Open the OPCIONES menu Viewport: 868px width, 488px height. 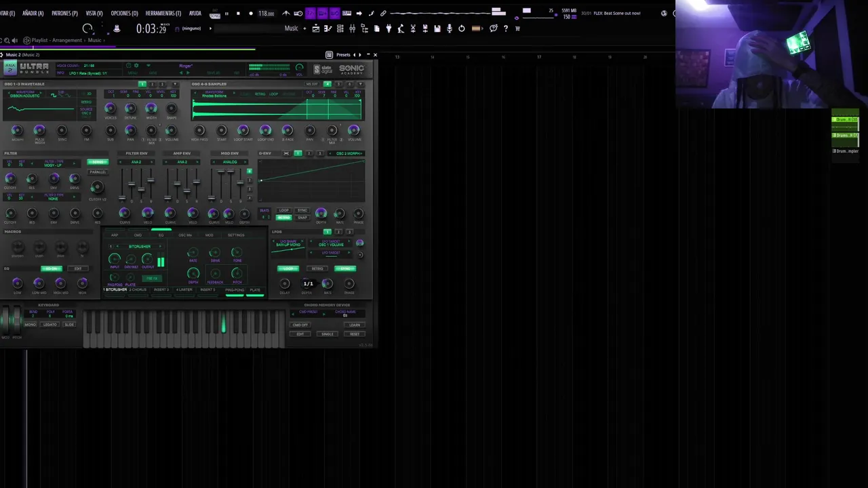[124, 13]
